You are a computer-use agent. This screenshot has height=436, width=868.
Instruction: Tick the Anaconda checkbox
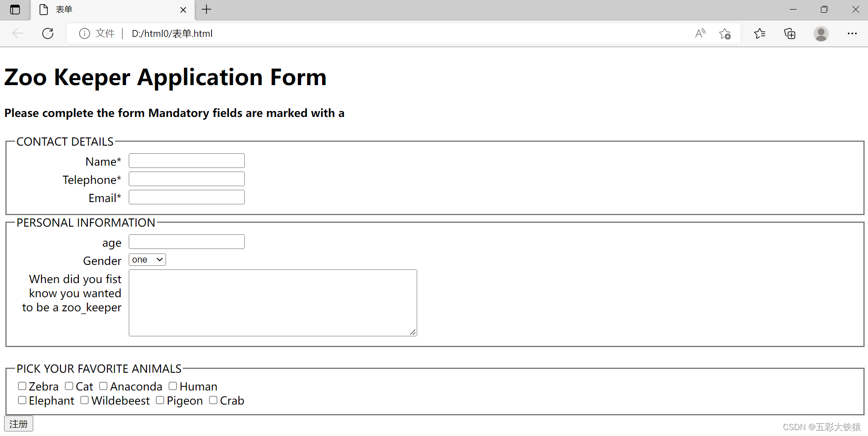click(104, 386)
